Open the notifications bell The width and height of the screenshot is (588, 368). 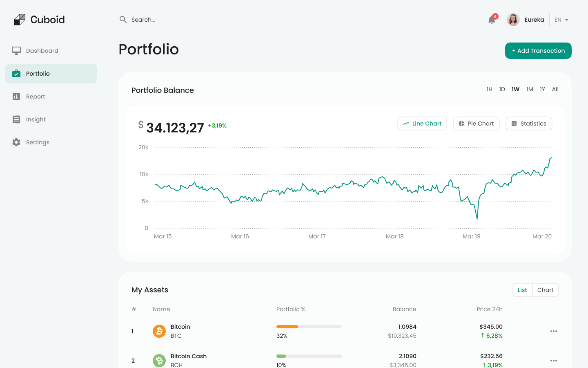pos(491,20)
